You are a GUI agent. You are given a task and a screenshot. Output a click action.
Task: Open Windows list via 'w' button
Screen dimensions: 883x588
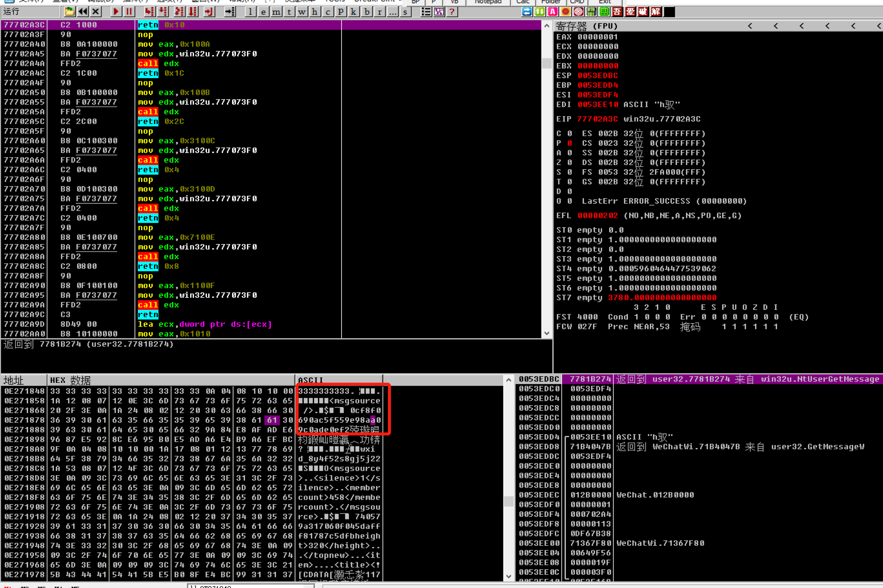pos(302,12)
